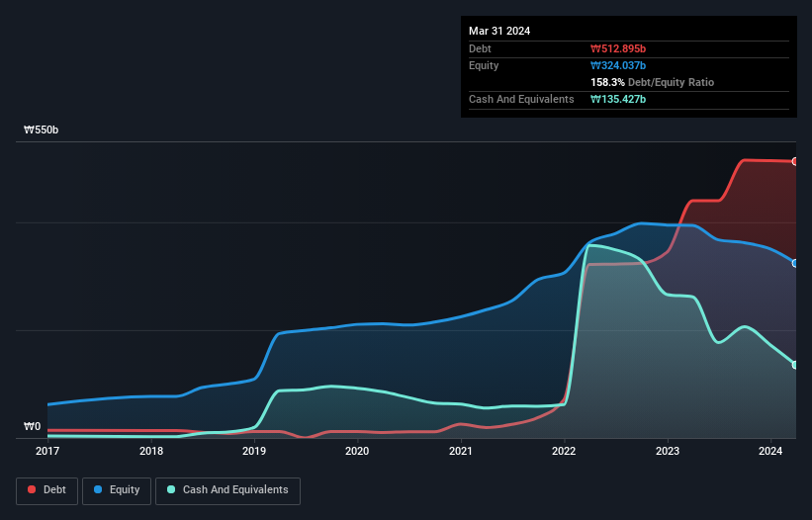This screenshot has width=812, height=520.
Task: Click the ₩324.037b equity value
Action: point(618,65)
